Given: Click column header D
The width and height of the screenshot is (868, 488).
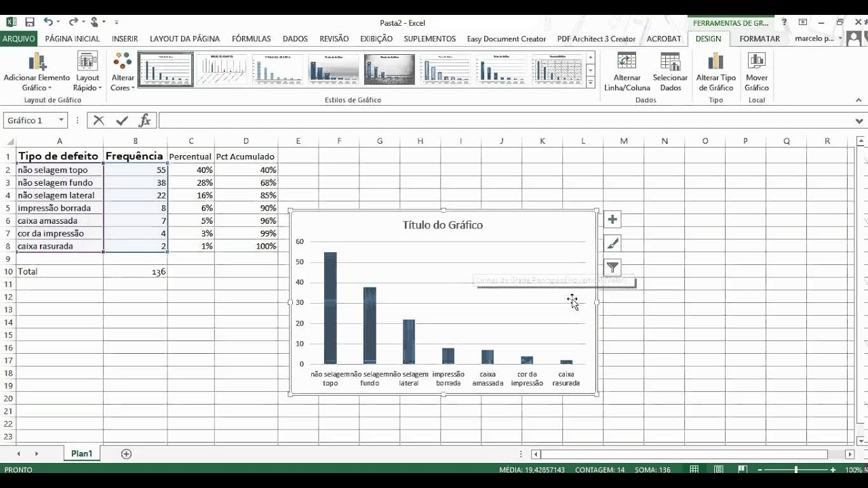Looking at the screenshot, I should 246,141.
